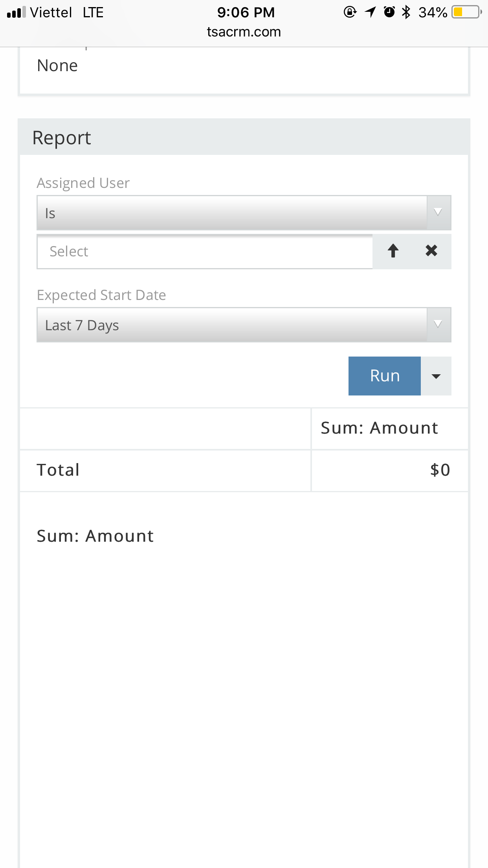Click the up arrow icon beside Select field
The image size is (488, 868).
point(393,251)
